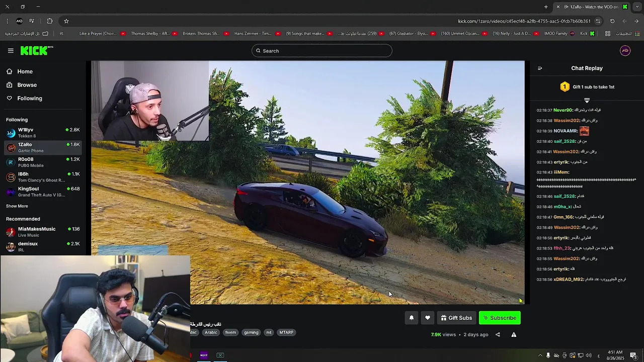This screenshot has width=644, height=362.
Task: Click the kick.com URL in address bar
Action: [x=524, y=21]
